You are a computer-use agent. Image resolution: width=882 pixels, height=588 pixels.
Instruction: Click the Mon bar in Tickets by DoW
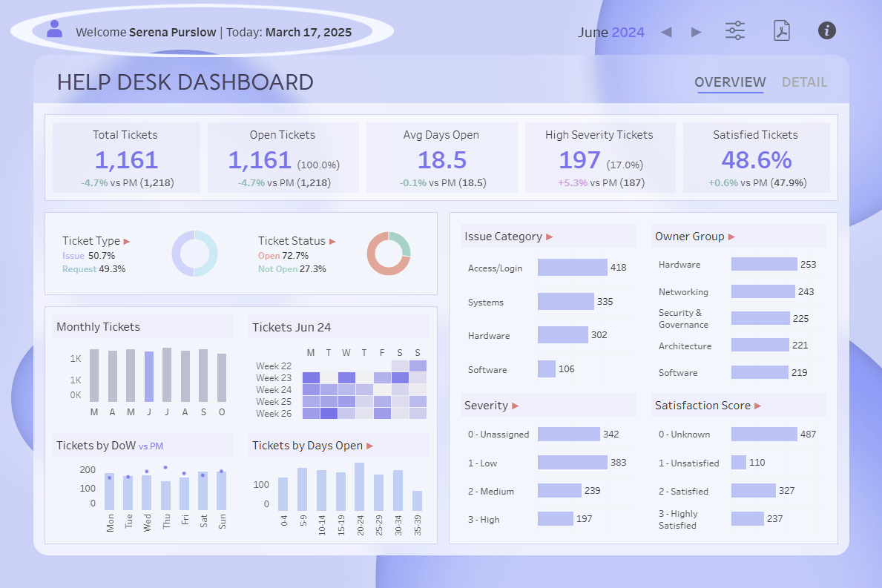point(110,492)
